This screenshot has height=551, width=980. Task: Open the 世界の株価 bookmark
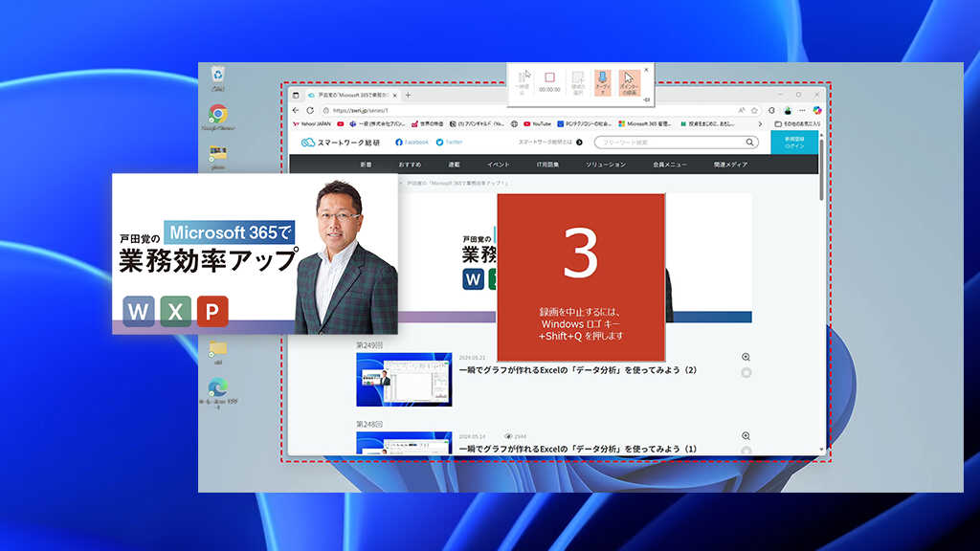pyautogui.click(x=428, y=123)
